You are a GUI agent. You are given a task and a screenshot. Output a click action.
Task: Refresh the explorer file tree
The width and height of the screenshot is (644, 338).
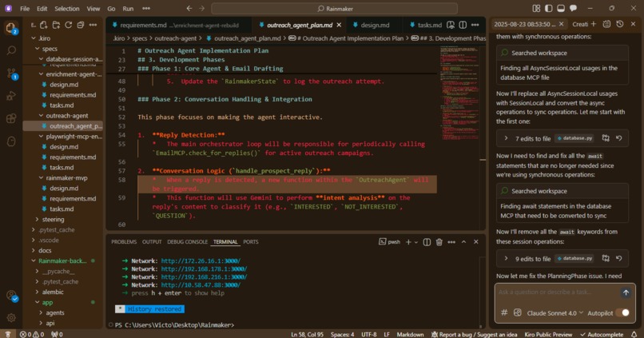pos(69,25)
